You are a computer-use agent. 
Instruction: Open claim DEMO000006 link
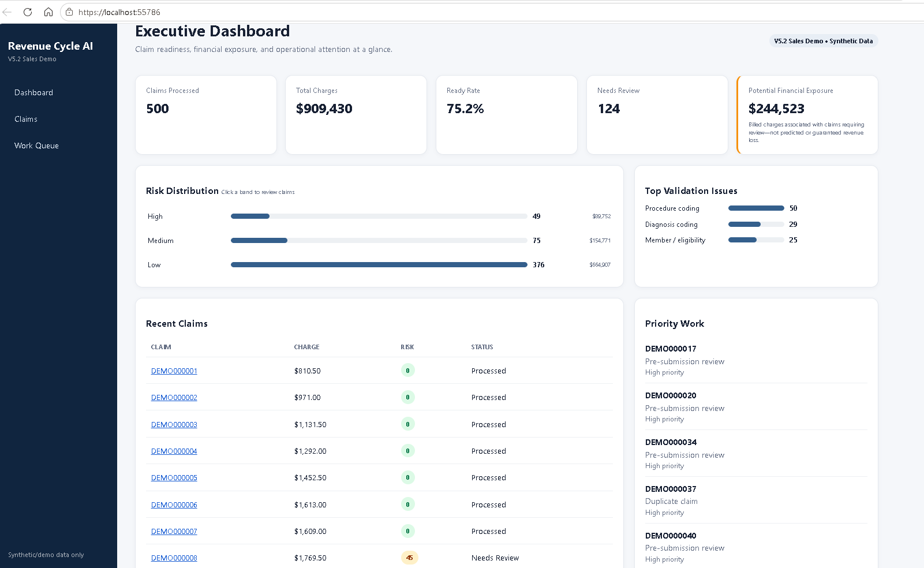click(174, 505)
